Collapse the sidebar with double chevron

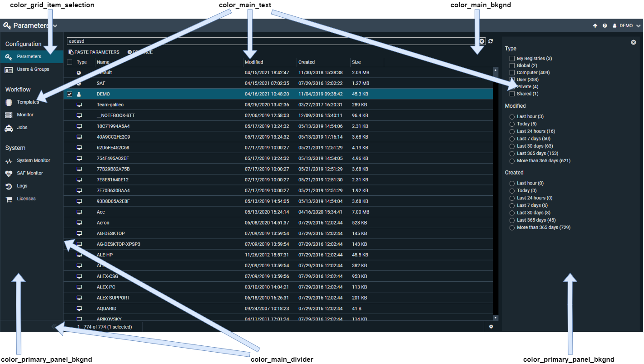pos(54,326)
